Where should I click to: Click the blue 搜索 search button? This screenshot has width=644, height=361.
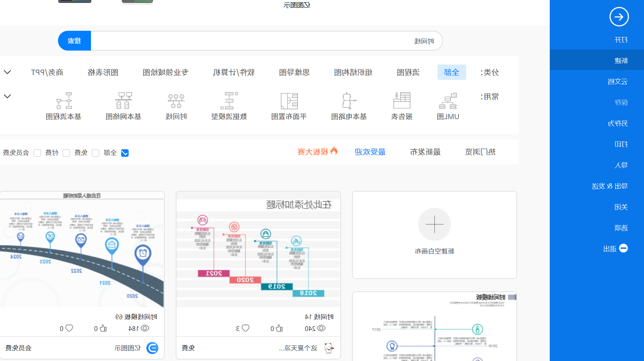[x=74, y=41]
